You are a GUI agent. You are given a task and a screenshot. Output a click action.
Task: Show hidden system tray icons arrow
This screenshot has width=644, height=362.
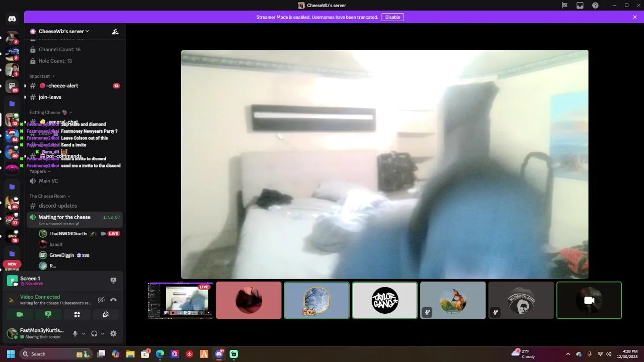click(568, 354)
